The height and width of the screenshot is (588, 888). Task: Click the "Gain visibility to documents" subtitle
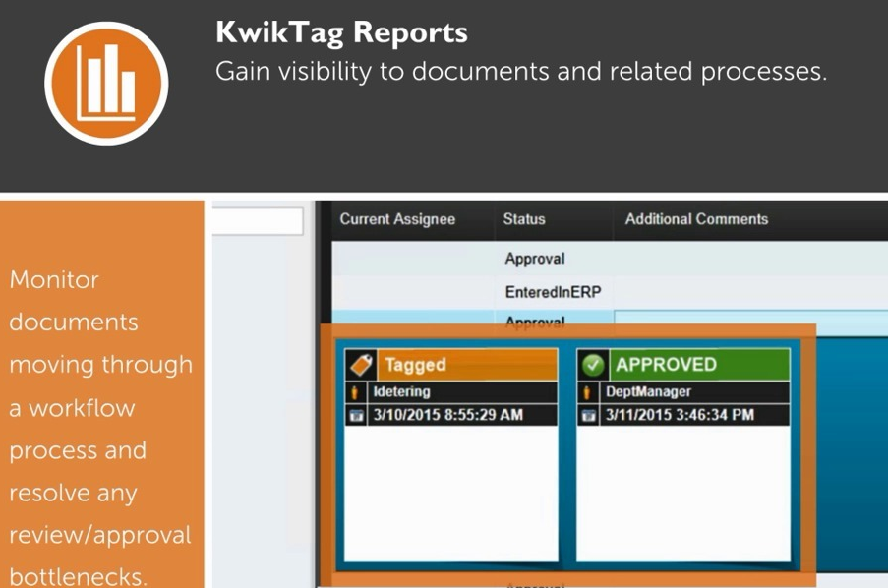521,72
